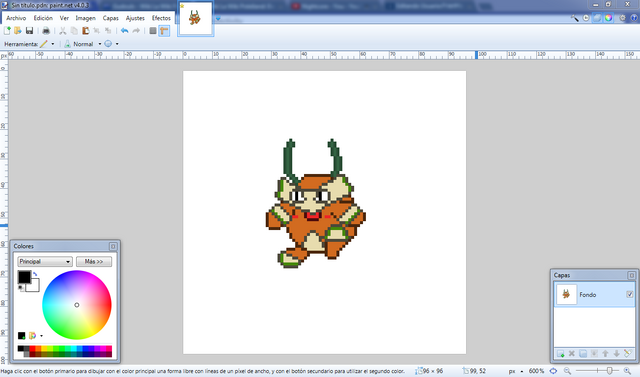Viewport: 640px width, 377px height.
Task: Show the Tools window via hammer icon
Action: pyautogui.click(x=575, y=18)
